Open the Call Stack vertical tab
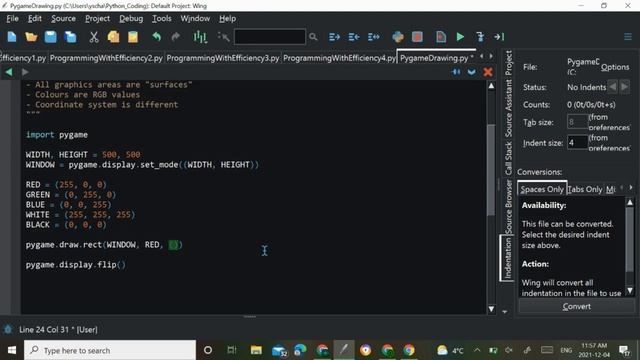 (508, 159)
